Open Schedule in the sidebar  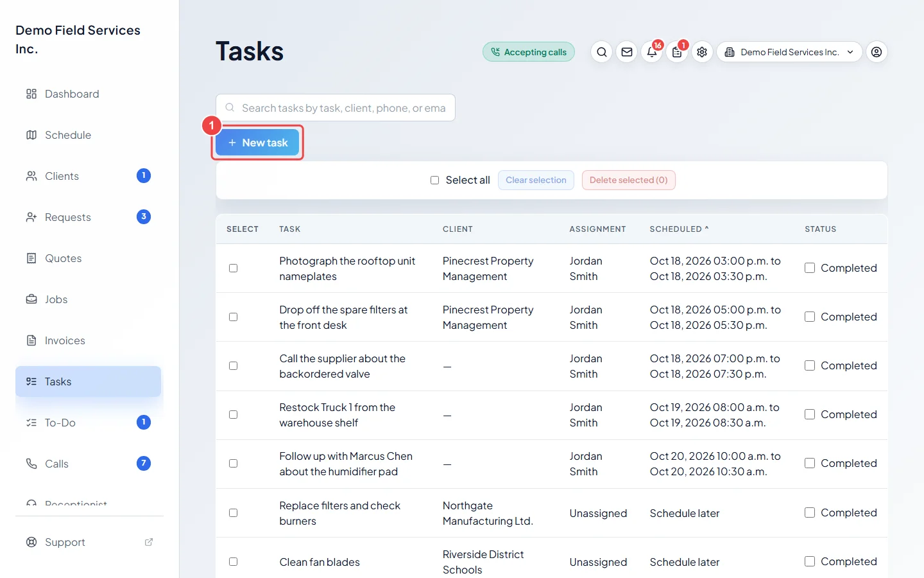point(88,135)
